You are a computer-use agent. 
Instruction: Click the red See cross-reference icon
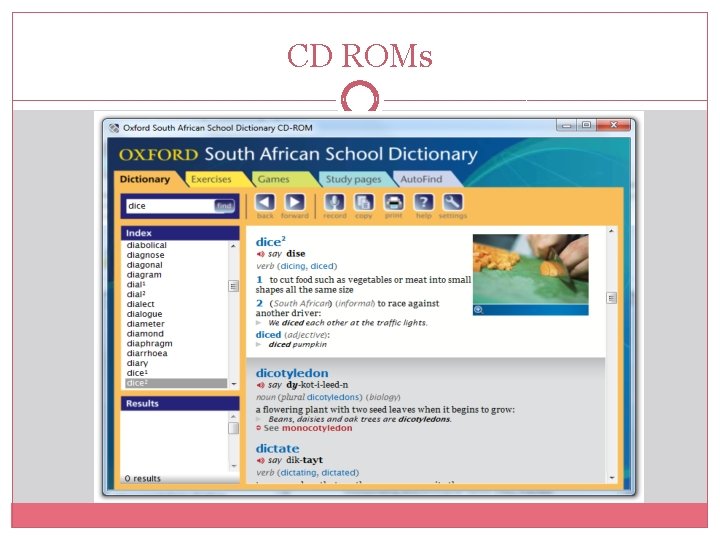259,428
